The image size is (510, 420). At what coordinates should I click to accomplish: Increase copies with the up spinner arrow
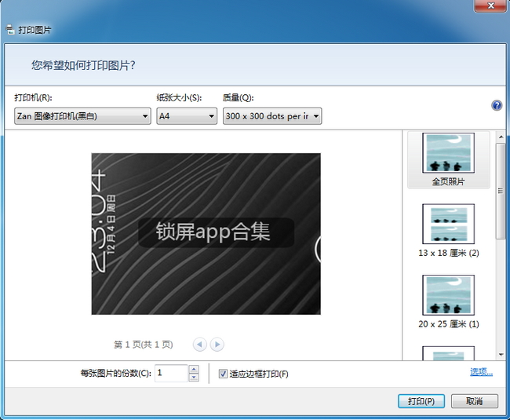pyautogui.click(x=194, y=369)
